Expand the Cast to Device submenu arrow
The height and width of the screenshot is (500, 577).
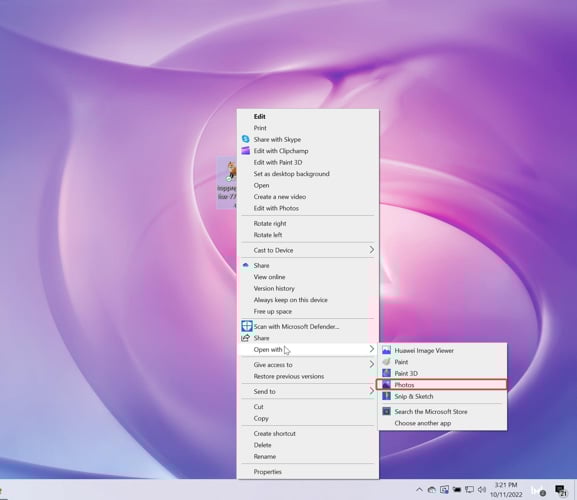tap(372, 250)
